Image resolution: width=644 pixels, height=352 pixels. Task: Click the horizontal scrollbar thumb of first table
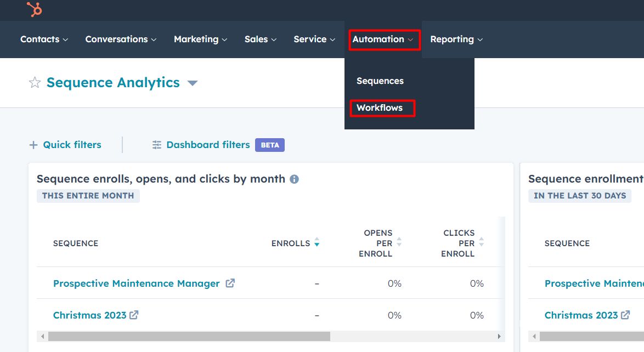tap(189, 337)
